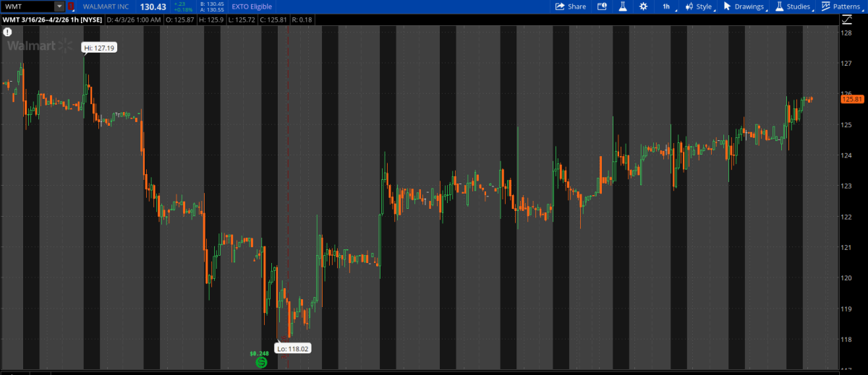This screenshot has width=868, height=375.
Task: Click the red link/clipboard icon beside symbol
Action: coord(70,7)
